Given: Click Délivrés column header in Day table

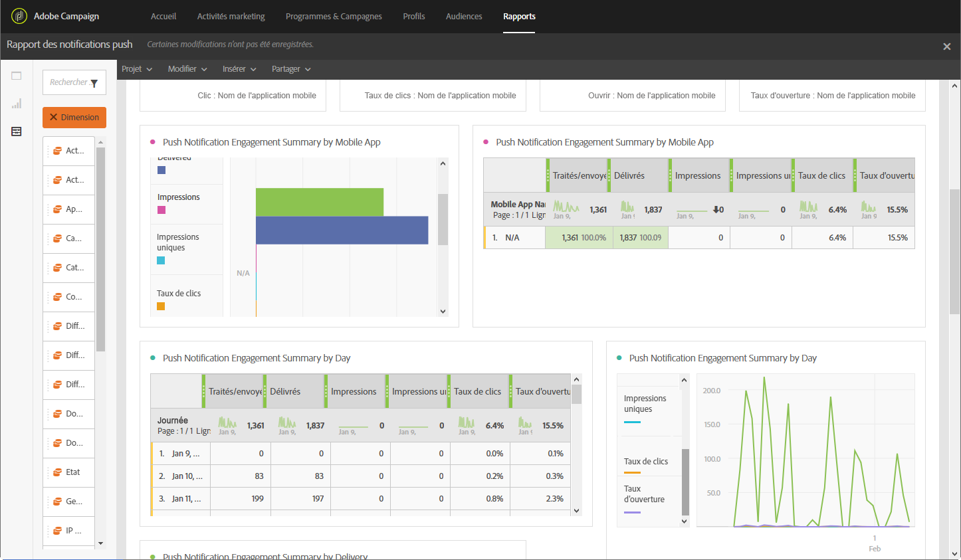Looking at the screenshot, I should [x=294, y=391].
